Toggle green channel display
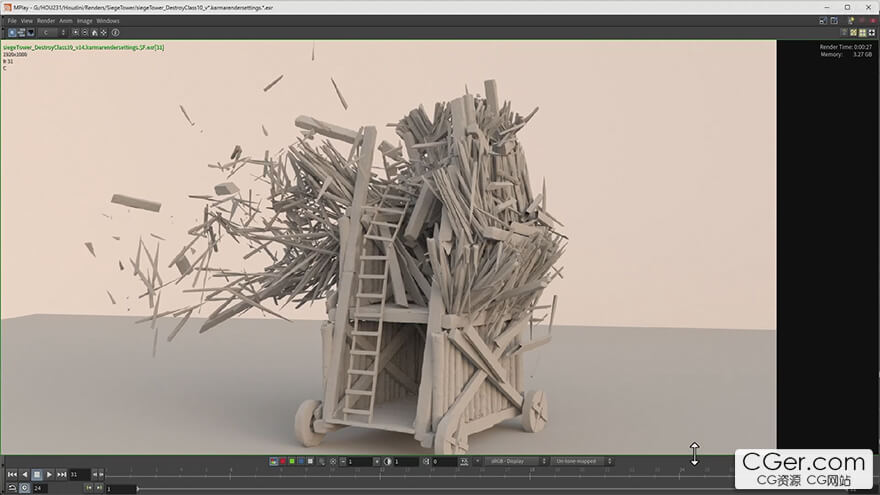 coord(291,462)
